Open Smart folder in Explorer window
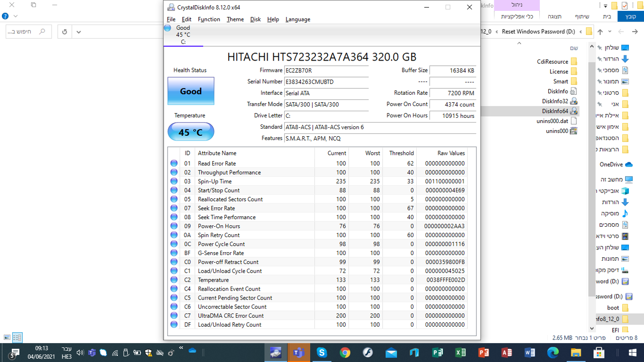The width and height of the screenshot is (644, 362). (x=565, y=81)
